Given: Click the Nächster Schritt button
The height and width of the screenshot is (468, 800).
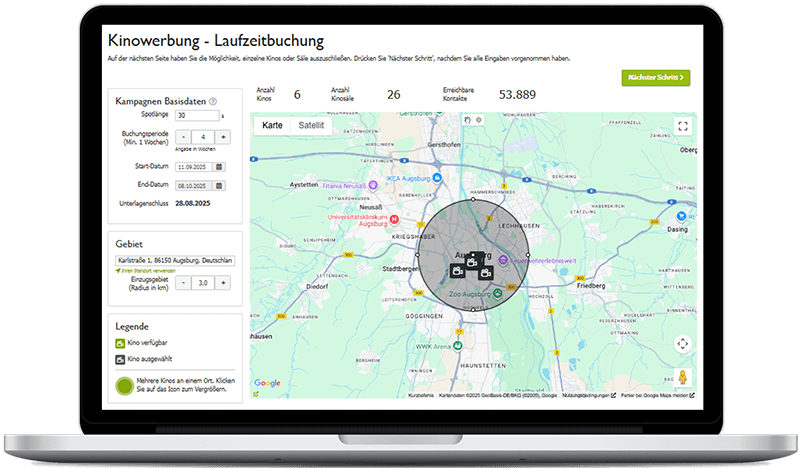Looking at the screenshot, I should pyautogui.click(x=656, y=78).
